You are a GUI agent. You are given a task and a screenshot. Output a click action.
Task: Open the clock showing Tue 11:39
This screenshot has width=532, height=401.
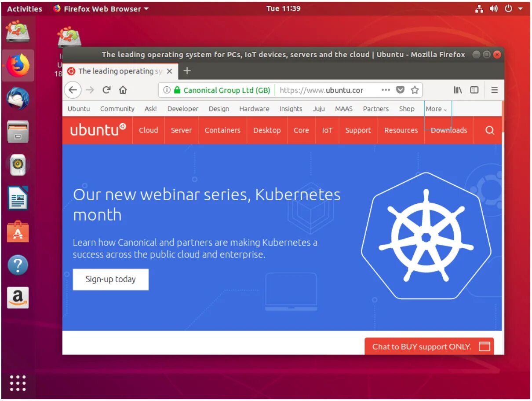click(x=284, y=8)
